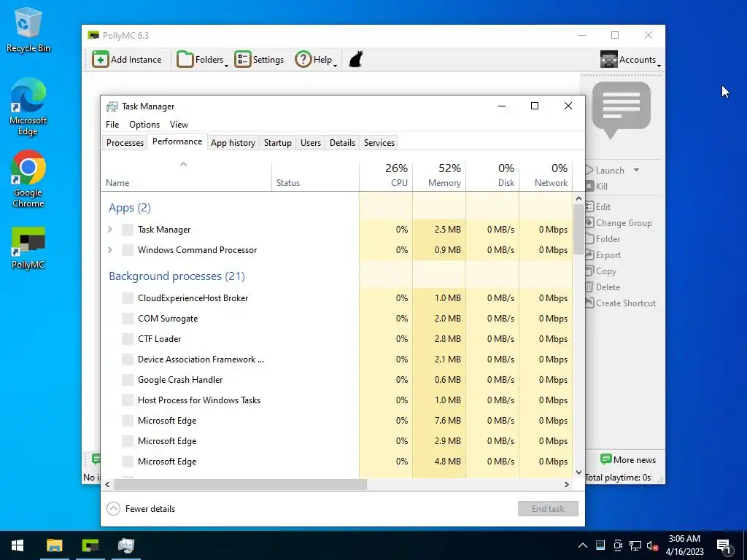
Task: Select the Microsoft Edge desktop shortcut
Action: (28, 108)
